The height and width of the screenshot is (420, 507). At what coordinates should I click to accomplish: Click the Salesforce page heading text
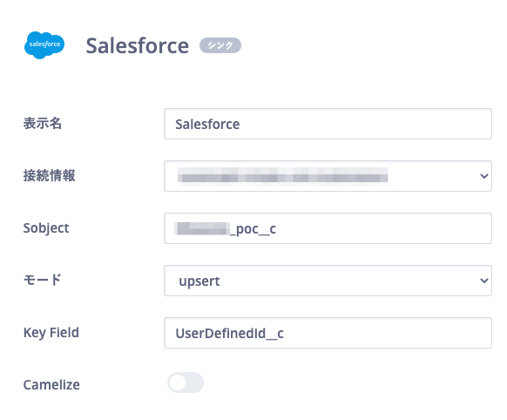[137, 45]
